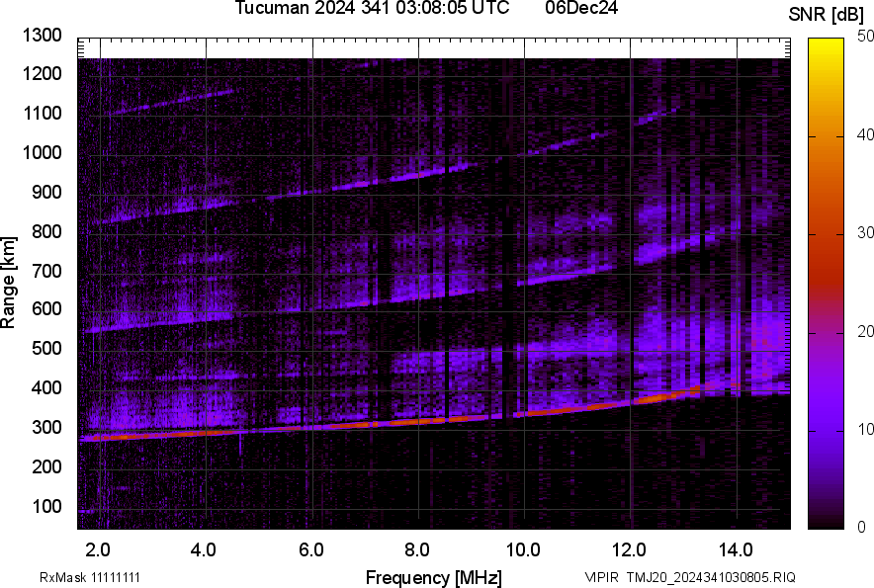Click the SNR color scale bar
Image resolution: width=874 pixels, height=588 pixels.
[826, 284]
